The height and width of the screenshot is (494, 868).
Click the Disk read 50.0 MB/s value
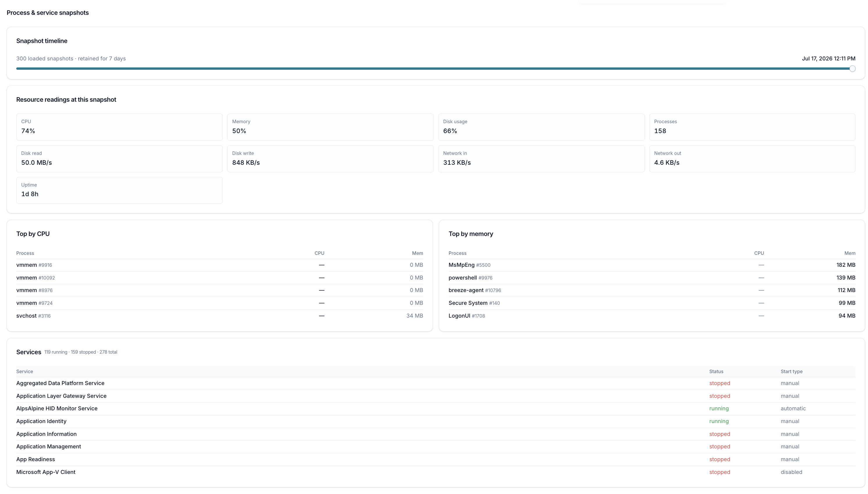37,162
